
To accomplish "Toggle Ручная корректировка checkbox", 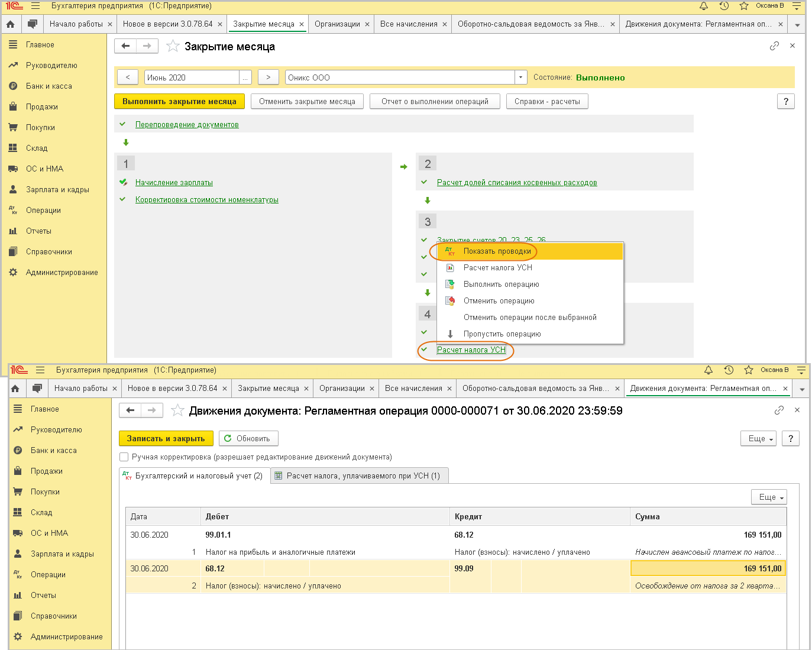I will 124,457.
